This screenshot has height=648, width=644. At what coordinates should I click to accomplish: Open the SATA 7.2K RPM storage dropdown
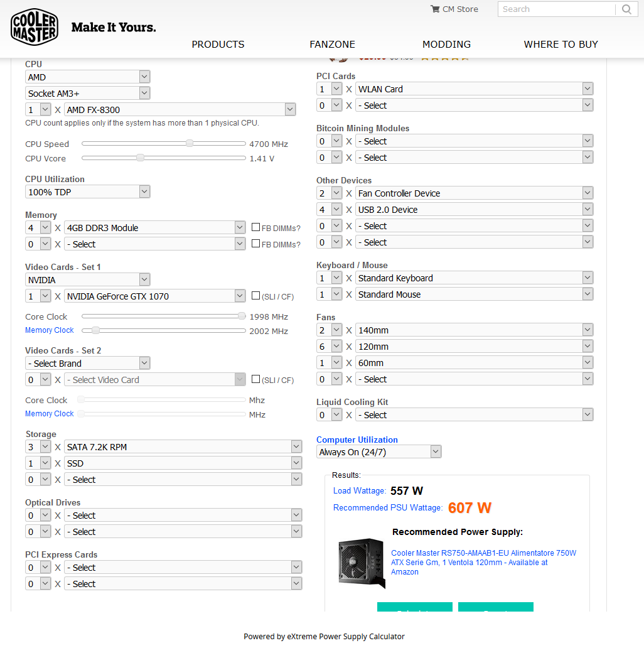coord(183,446)
